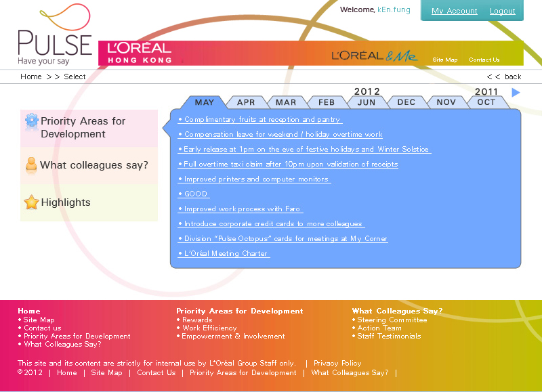Image resolution: width=542 pixels, height=392 pixels.
Task: Open Introduce corporate credit cards item
Action: (x=272, y=223)
